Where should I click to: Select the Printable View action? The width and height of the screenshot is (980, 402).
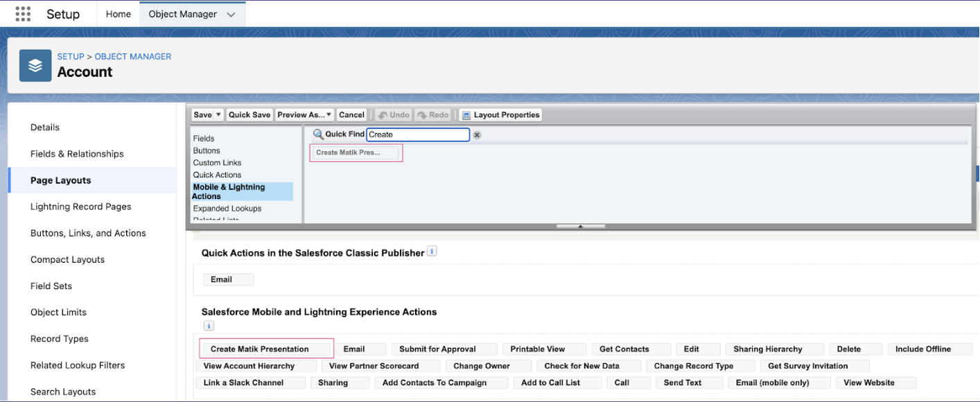[x=545, y=349]
